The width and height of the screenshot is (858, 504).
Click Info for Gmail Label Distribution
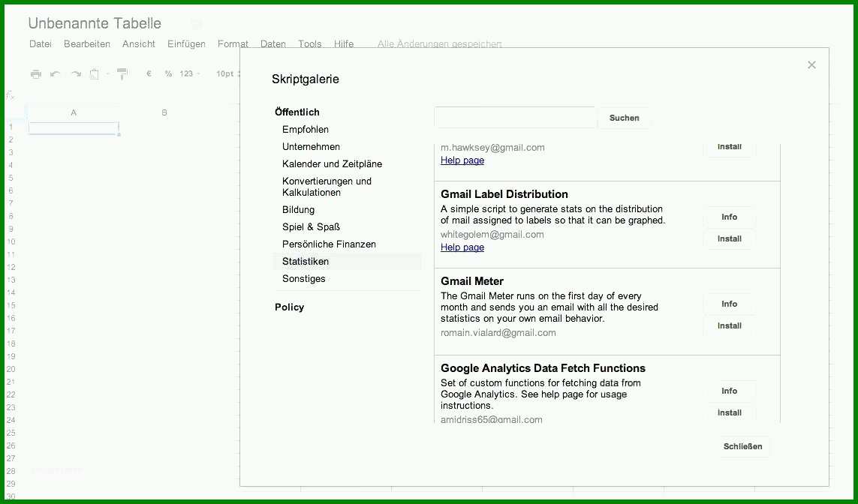[730, 217]
